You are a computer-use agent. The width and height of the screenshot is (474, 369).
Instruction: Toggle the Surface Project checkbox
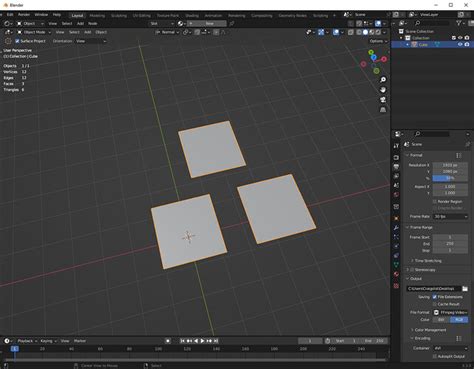tap(17, 41)
